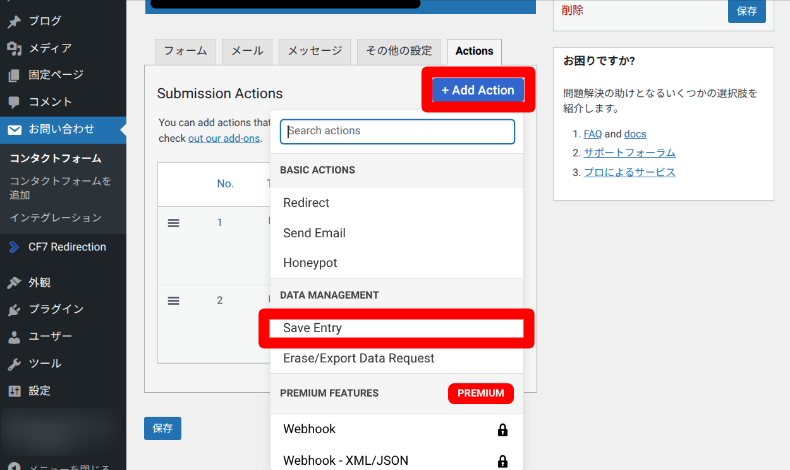Open the 固定ページ pages icon
790x470 pixels.
[14, 75]
